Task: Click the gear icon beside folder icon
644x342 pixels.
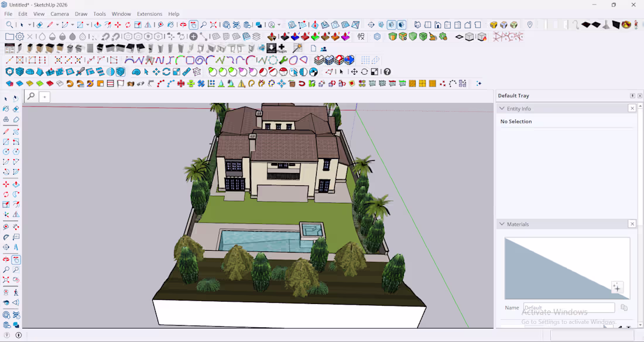Action: click(19, 36)
